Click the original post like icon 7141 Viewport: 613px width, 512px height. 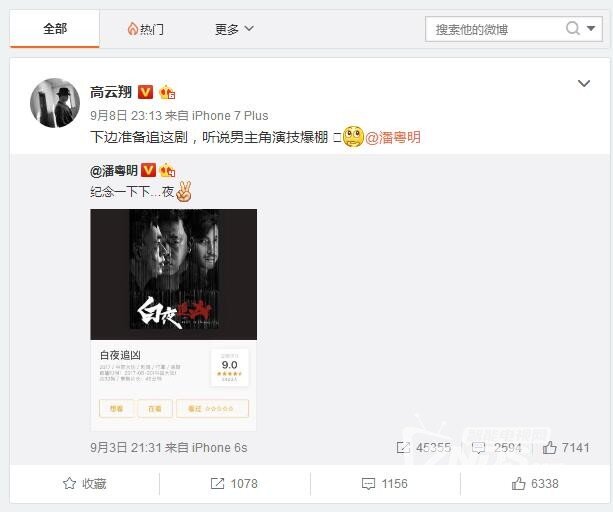click(x=549, y=448)
